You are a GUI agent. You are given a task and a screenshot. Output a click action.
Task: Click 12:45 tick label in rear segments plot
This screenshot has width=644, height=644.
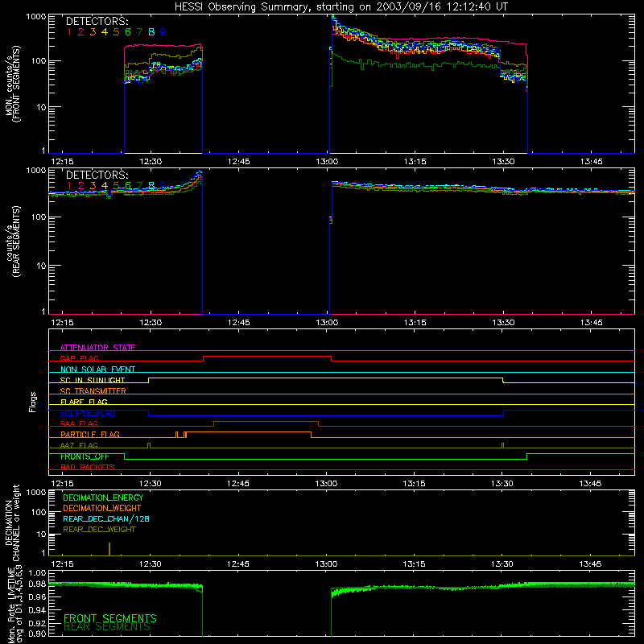coord(238,323)
